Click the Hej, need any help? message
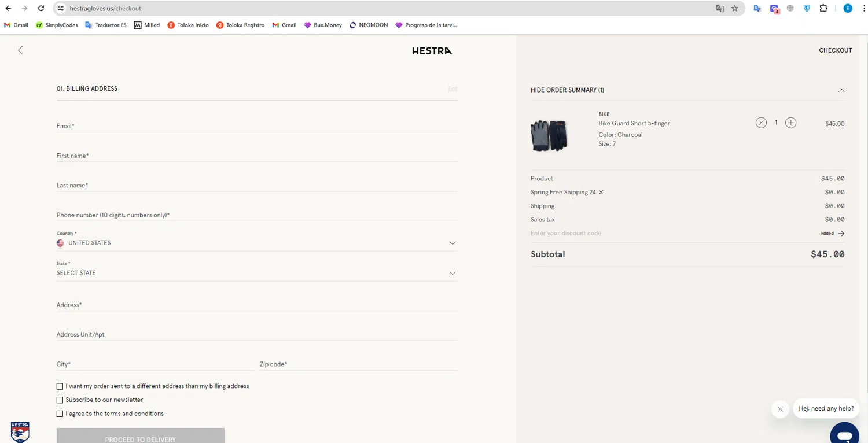The height and width of the screenshot is (443, 868). click(x=826, y=409)
